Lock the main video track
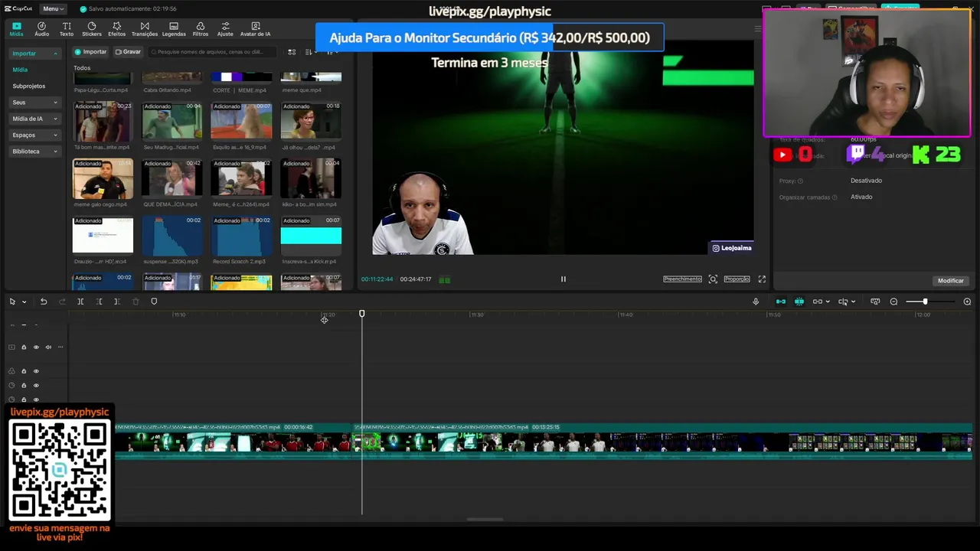 [x=24, y=347]
